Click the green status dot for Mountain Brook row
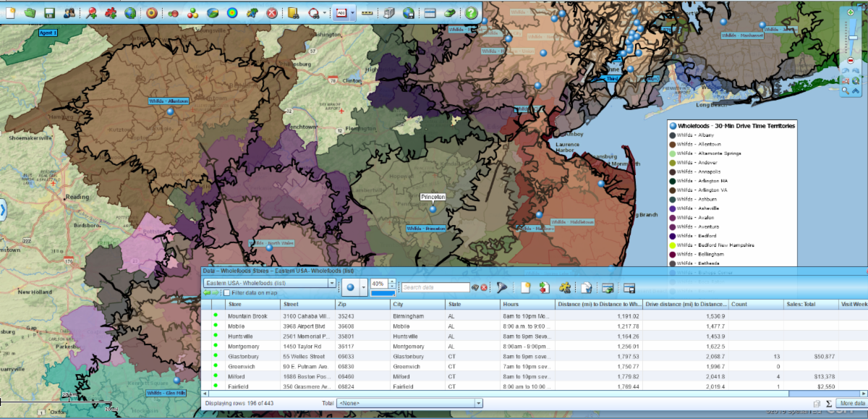 [215, 316]
